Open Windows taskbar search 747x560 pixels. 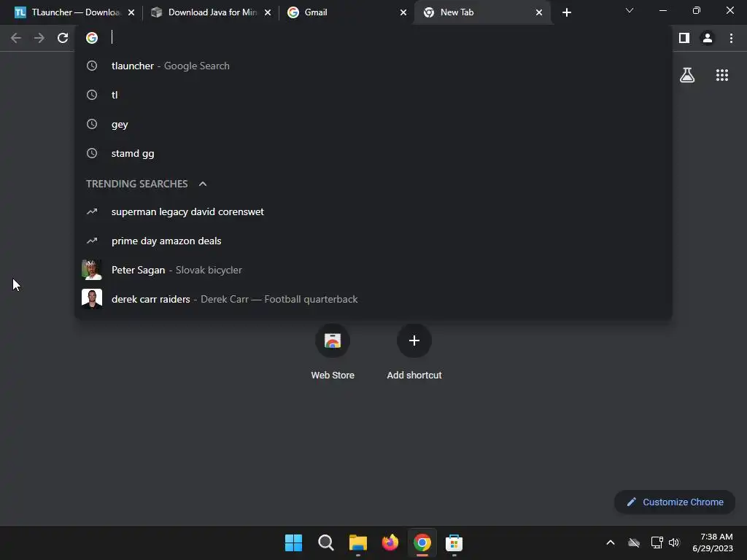[x=326, y=542]
